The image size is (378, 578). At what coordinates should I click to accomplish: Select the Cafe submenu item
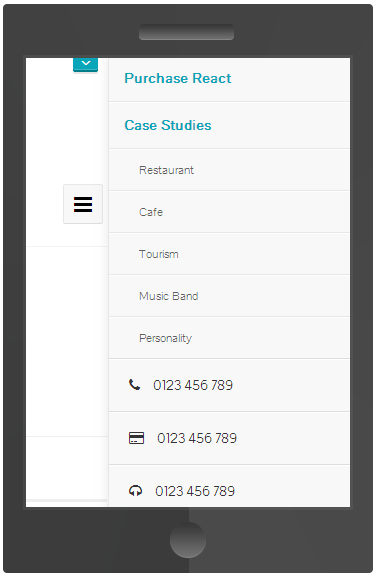pos(151,212)
